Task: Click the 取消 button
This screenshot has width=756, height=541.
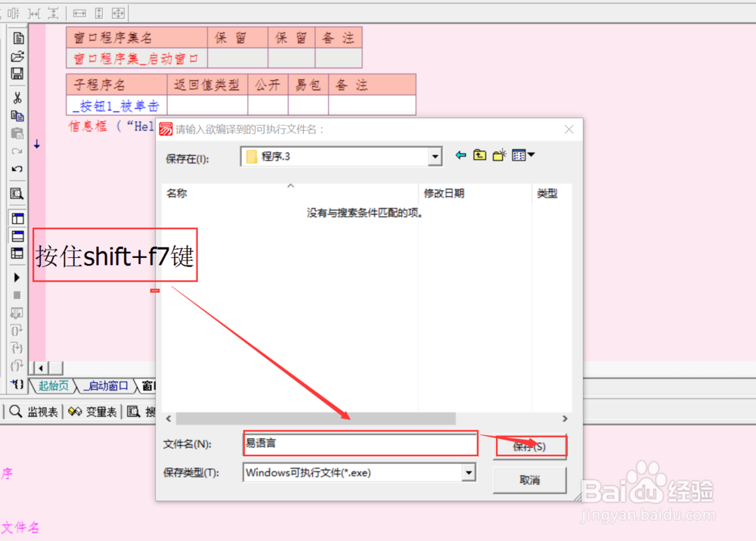Action: [x=530, y=480]
